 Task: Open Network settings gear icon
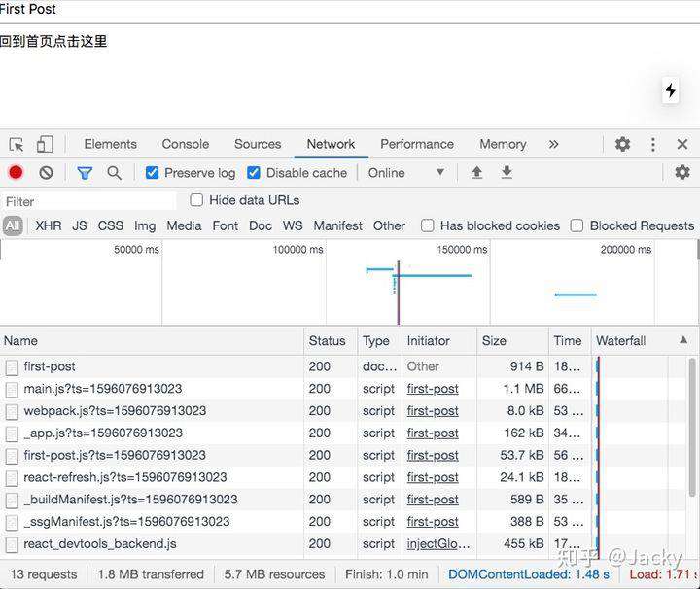[682, 172]
